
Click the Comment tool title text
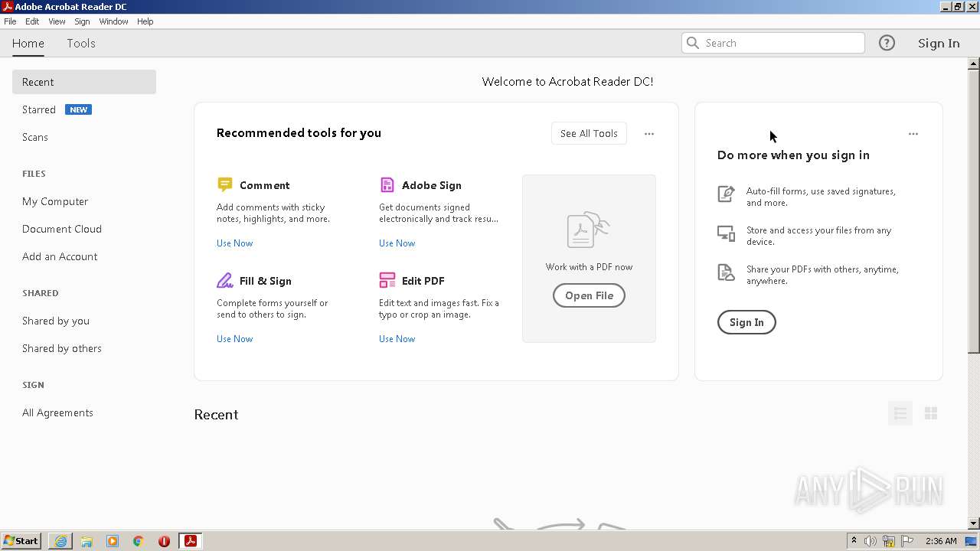point(264,185)
